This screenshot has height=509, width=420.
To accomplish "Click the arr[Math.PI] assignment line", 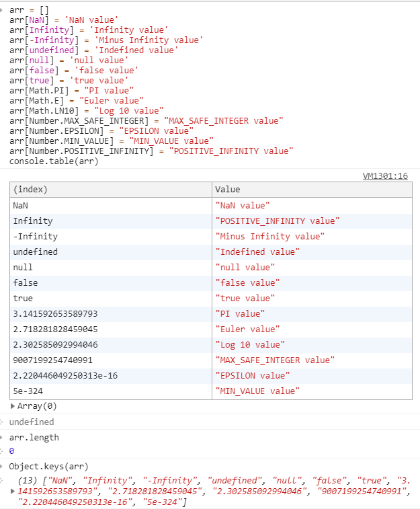I will 71,91.
